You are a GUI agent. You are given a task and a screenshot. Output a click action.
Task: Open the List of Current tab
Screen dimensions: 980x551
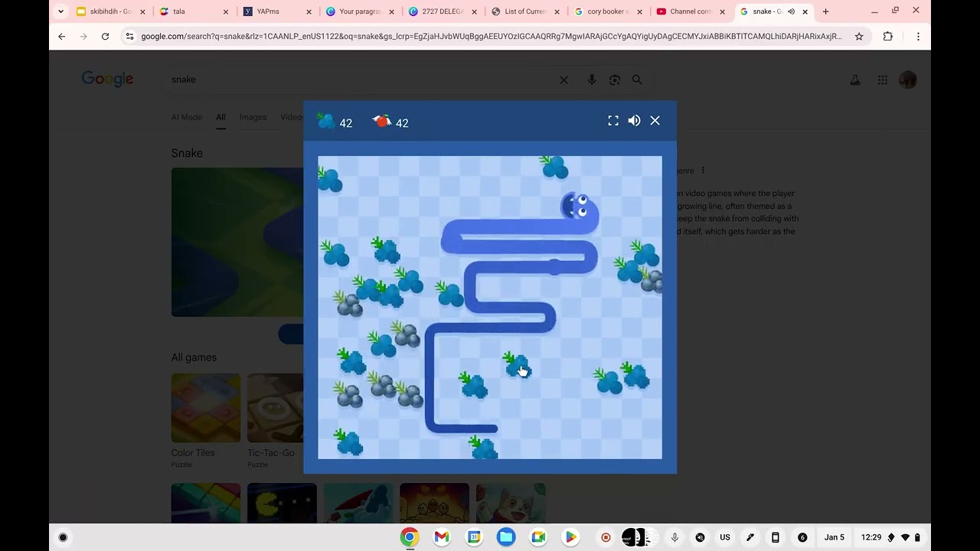pyautogui.click(x=524, y=11)
